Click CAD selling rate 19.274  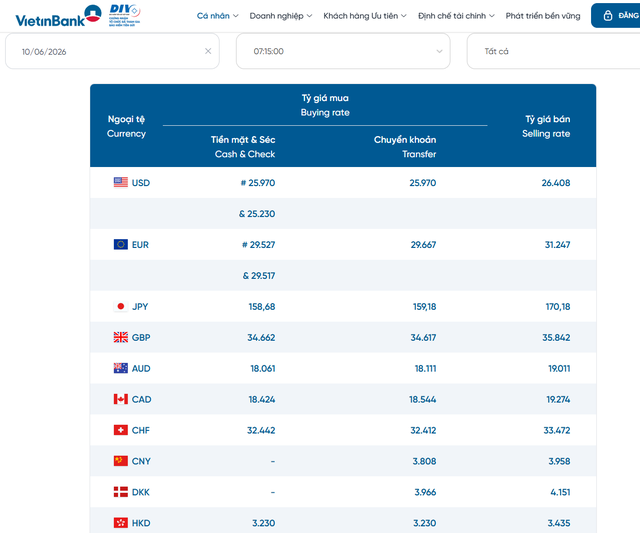(558, 400)
